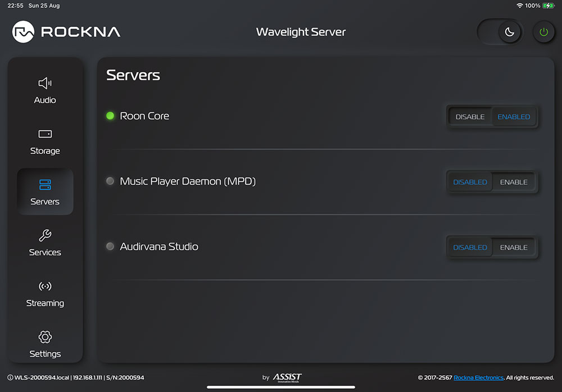This screenshot has width=562, height=392.
Task: Disable the Roon Core server
Action: (x=470, y=117)
